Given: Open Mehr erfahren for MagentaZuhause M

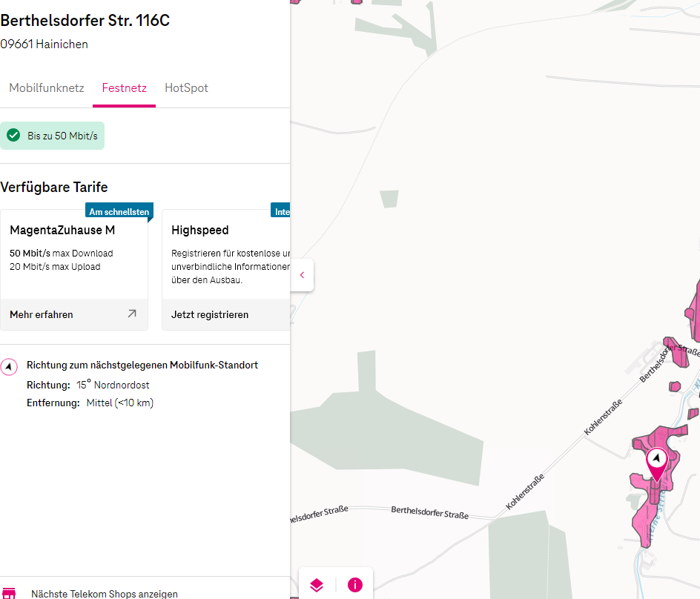Looking at the screenshot, I should (74, 314).
